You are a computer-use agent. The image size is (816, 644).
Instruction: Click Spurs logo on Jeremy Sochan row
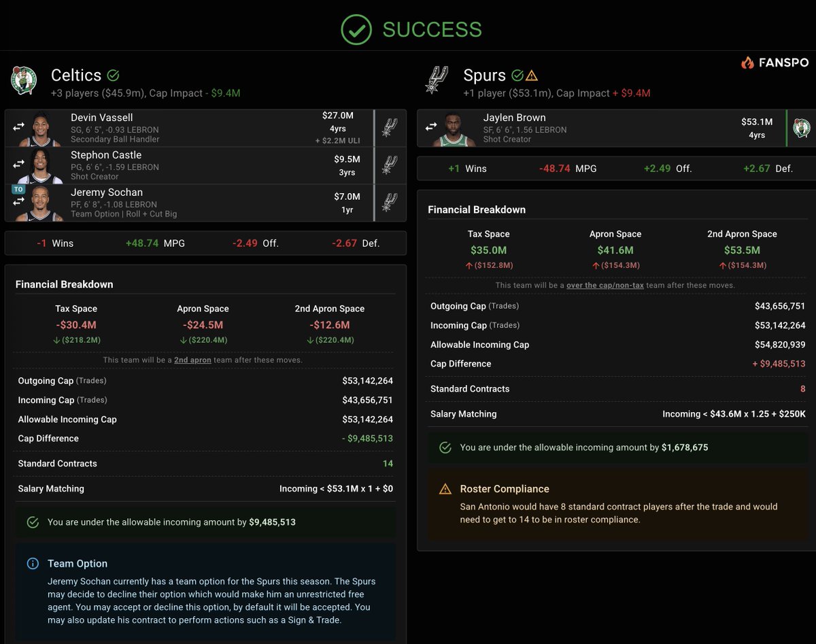(389, 202)
